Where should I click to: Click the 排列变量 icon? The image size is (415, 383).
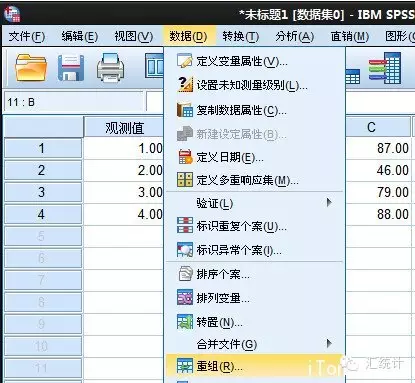point(185,298)
